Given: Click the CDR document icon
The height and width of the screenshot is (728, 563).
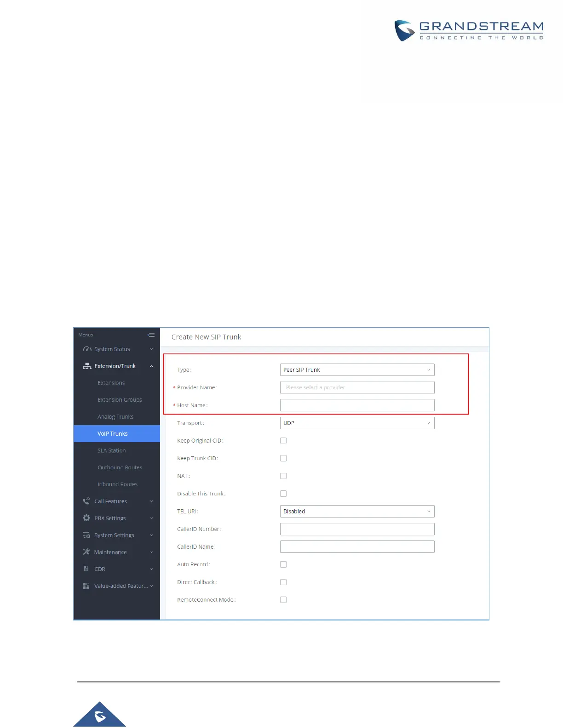Looking at the screenshot, I should tap(86, 569).
